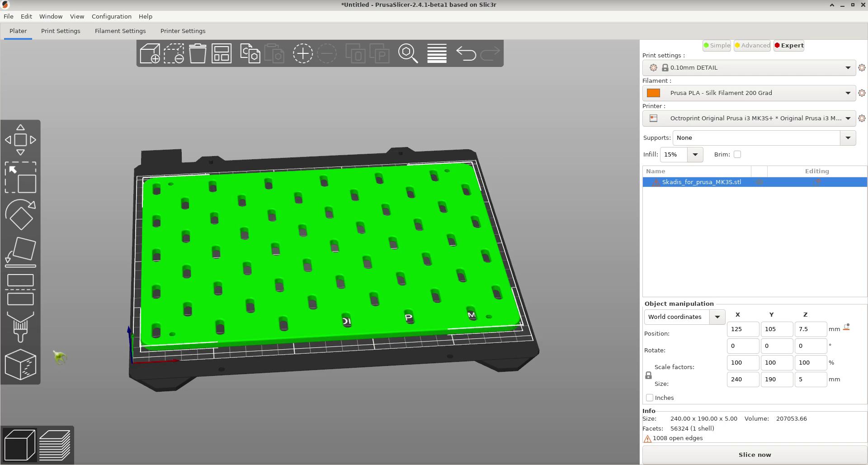
Task: Open the View menu
Action: pyautogui.click(x=77, y=16)
